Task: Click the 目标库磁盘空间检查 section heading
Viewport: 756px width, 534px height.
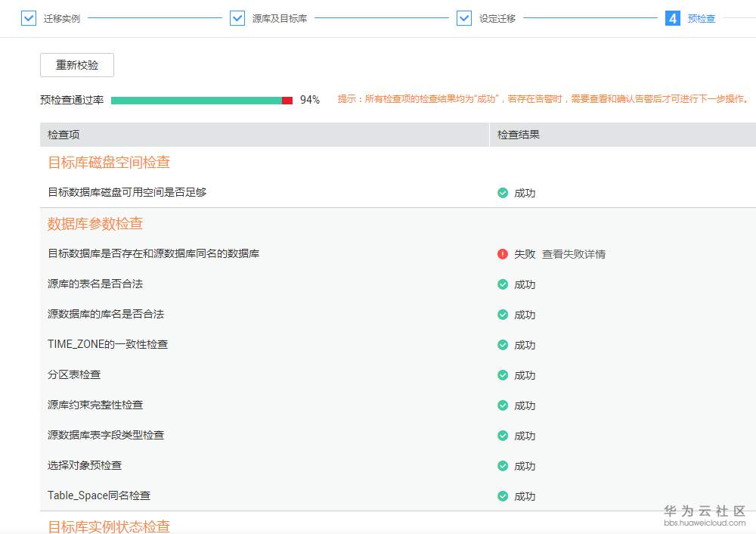Action: coord(109,162)
